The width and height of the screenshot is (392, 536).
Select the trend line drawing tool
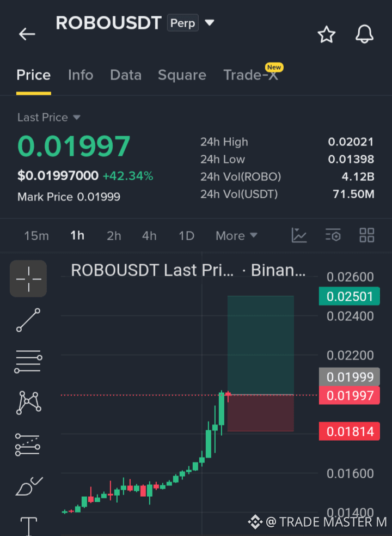[x=28, y=320]
